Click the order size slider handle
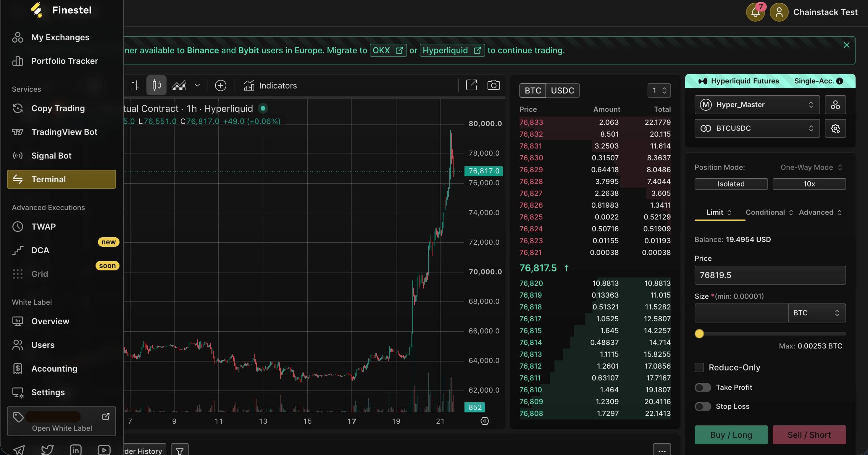Image resolution: width=868 pixels, height=455 pixels. coord(699,334)
